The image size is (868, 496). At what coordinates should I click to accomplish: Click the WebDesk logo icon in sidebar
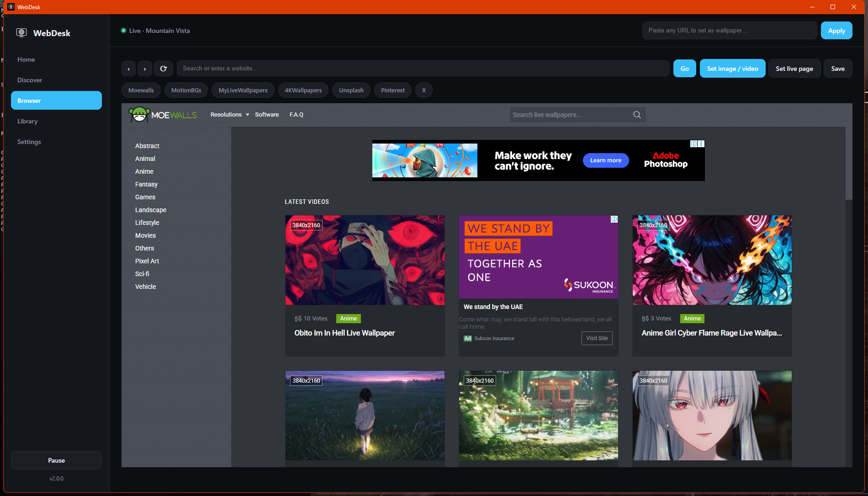point(21,33)
